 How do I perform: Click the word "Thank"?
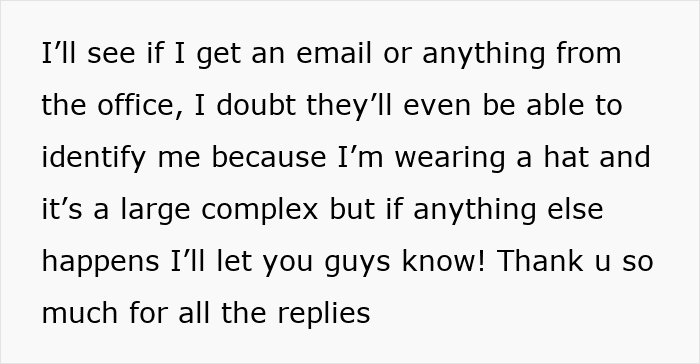(x=540, y=260)
